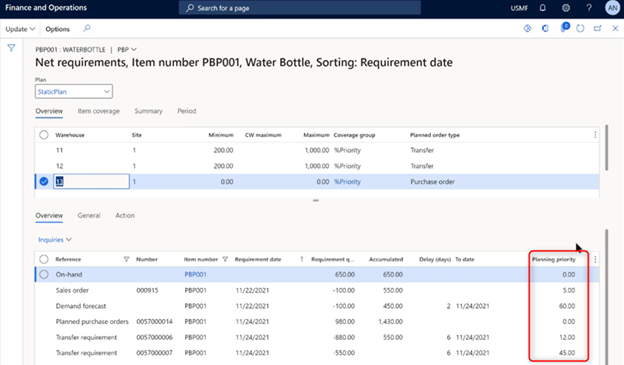Screen dimensions: 624x365
Task: Select all rows in the requirements grid
Action: [x=44, y=259]
